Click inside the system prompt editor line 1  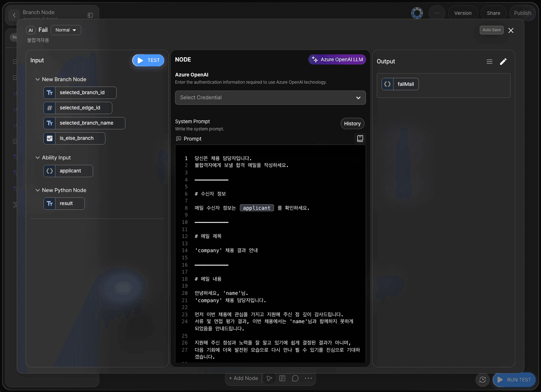tap(223, 158)
